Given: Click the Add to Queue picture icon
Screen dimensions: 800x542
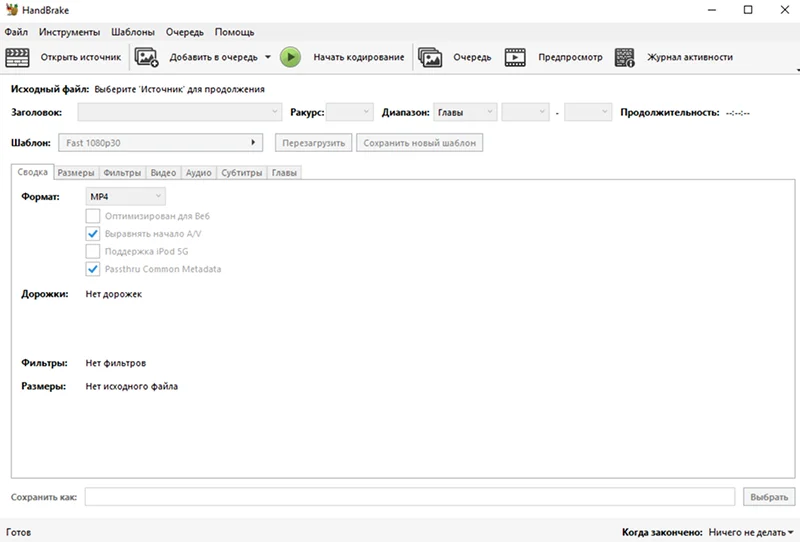Looking at the screenshot, I should (x=146, y=57).
